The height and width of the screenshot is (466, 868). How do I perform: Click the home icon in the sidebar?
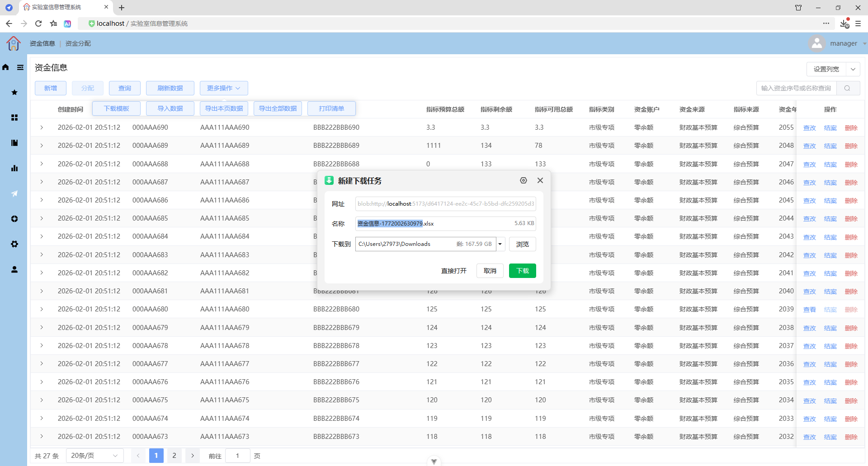pos(5,67)
